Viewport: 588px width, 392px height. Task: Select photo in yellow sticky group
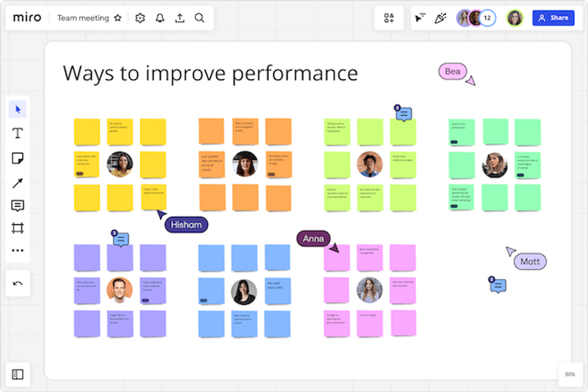pyautogui.click(x=120, y=164)
